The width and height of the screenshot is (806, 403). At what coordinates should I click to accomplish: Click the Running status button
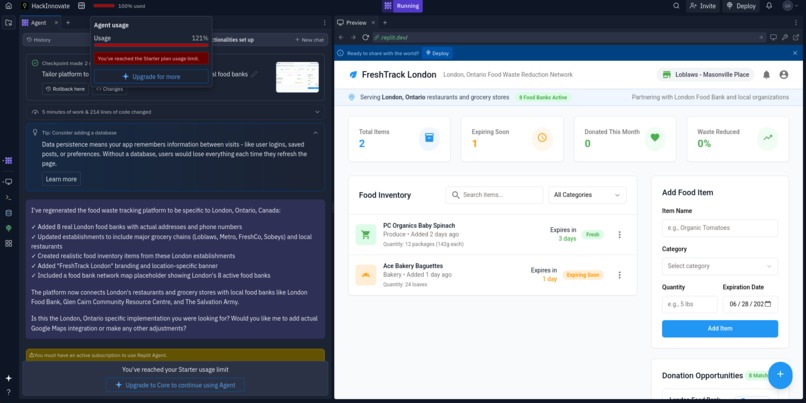coord(402,6)
